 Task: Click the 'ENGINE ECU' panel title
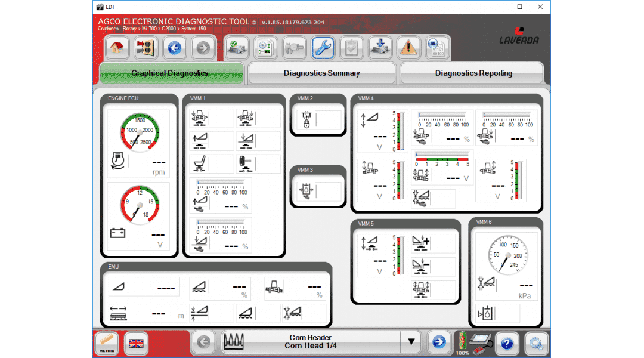tap(123, 98)
